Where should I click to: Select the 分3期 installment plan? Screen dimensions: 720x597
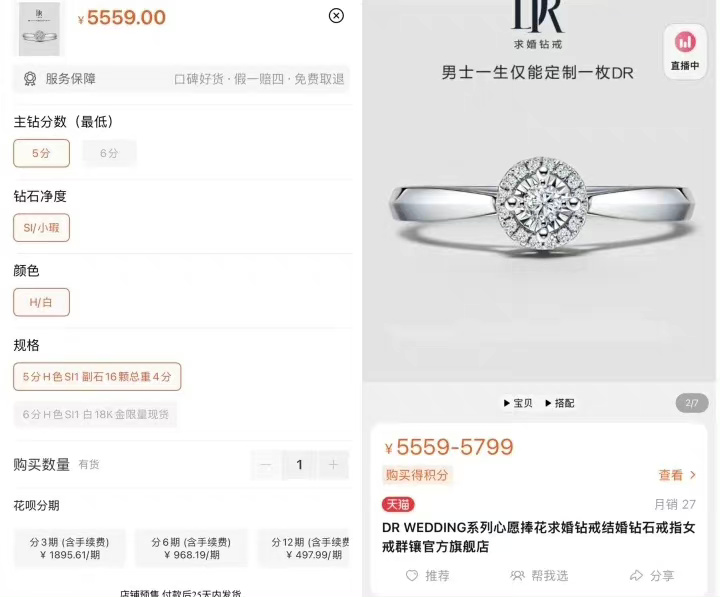pyautogui.click(x=69, y=548)
